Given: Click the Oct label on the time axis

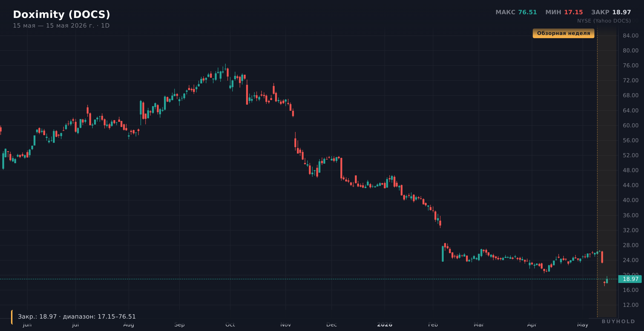Looking at the screenshot, I should (230, 325).
